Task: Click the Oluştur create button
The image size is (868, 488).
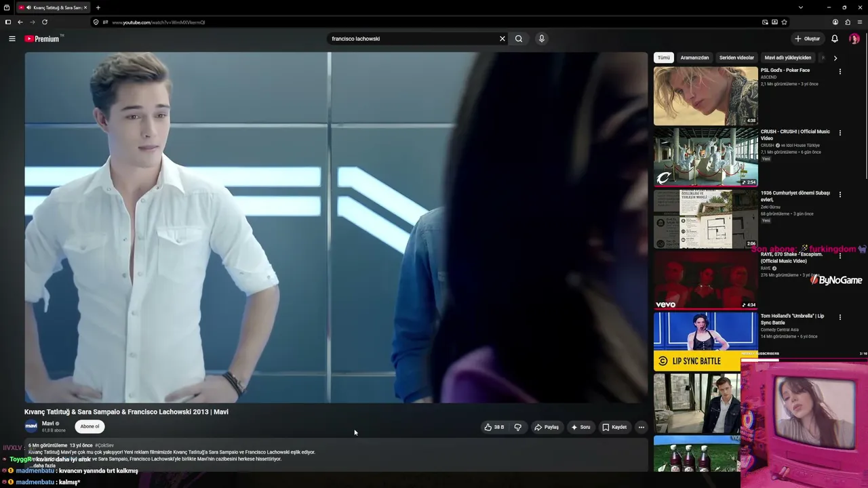Action: 807,39
